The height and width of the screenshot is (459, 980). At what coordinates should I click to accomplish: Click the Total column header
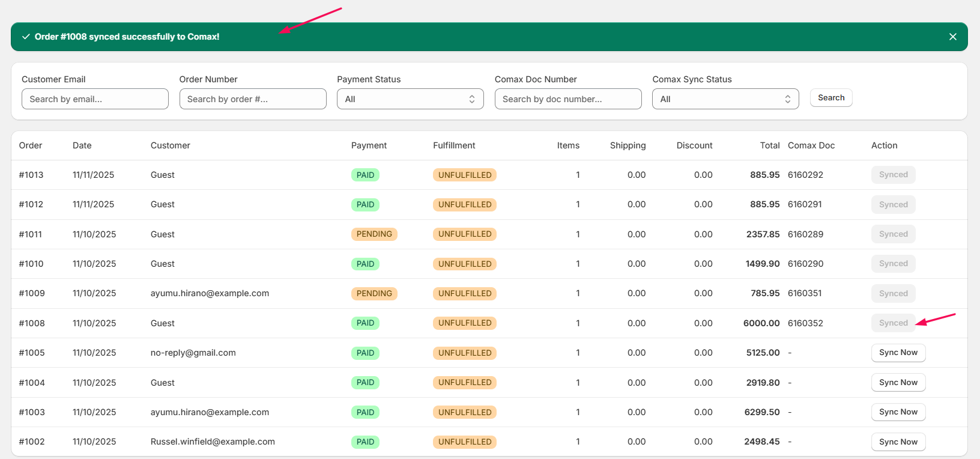tap(769, 145)
